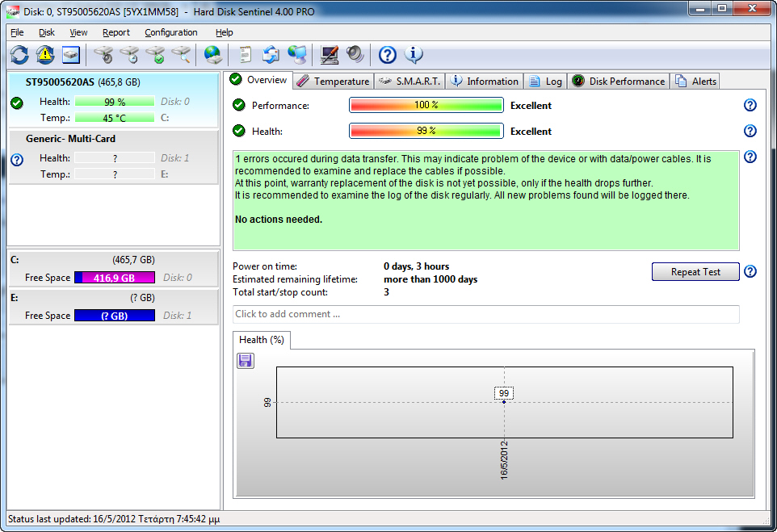Click the E: free space (? GB) bar
The height and width of the screenshot is (532, 777).
pos(115,316)
